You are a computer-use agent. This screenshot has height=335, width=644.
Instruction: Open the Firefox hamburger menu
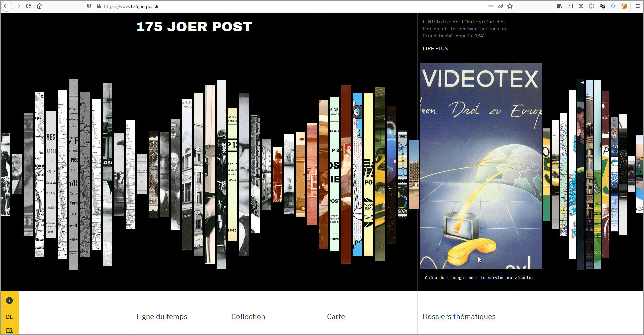coord(637,6)
